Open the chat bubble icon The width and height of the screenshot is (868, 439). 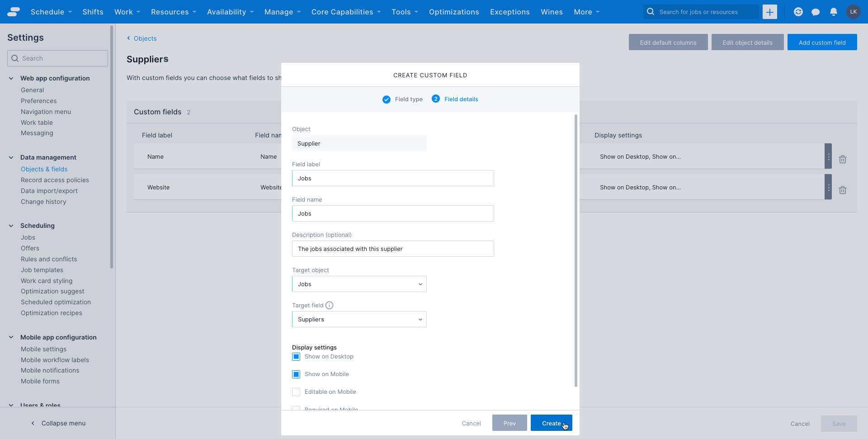pyautogui.click(x=816, y=12)
